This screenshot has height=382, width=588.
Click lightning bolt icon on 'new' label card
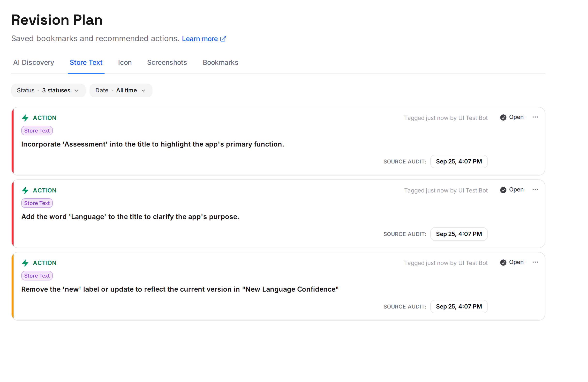pos(25,263)
